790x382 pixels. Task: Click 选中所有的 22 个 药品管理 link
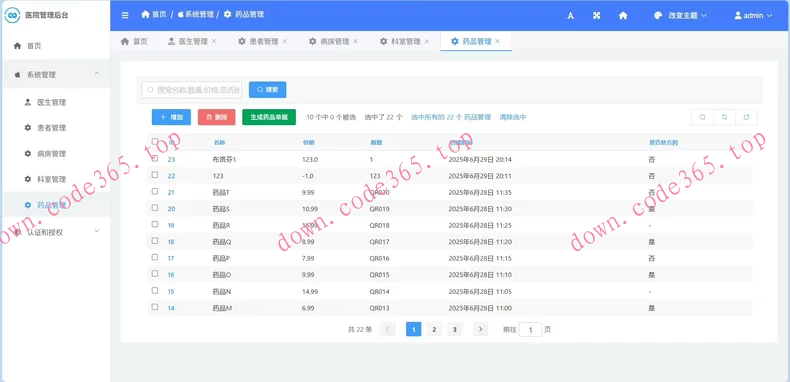coord(451,117)
